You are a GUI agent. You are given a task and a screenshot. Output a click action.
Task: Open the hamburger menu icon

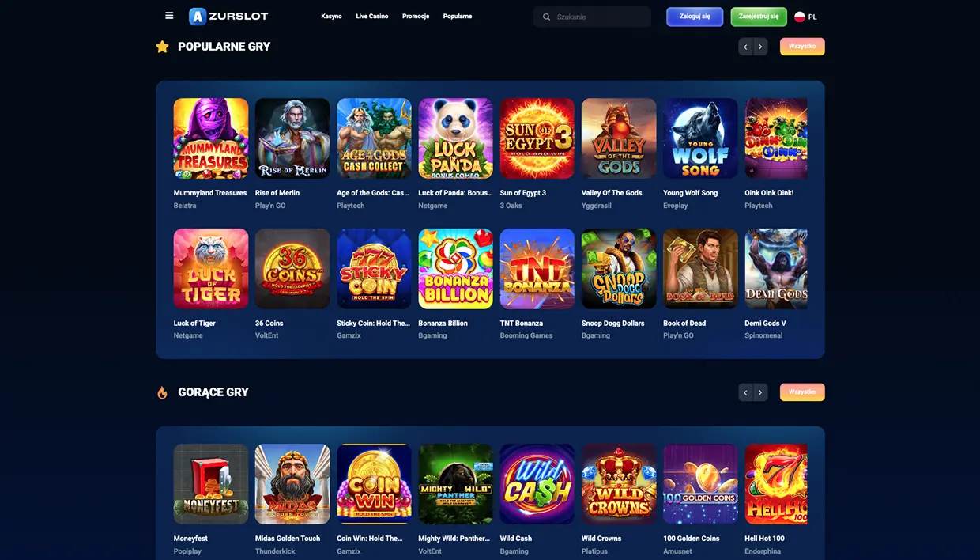click(x=169, y=16)
